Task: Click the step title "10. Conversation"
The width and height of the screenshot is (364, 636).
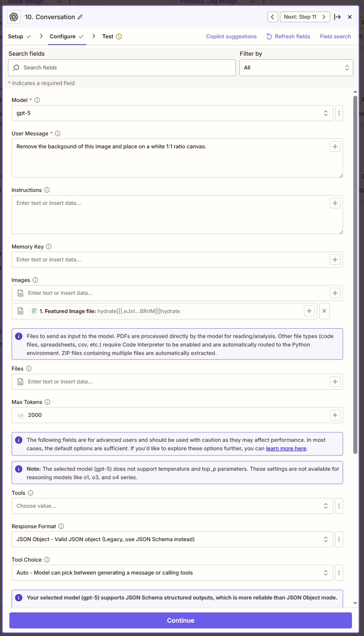Action: tap(50, 17)
